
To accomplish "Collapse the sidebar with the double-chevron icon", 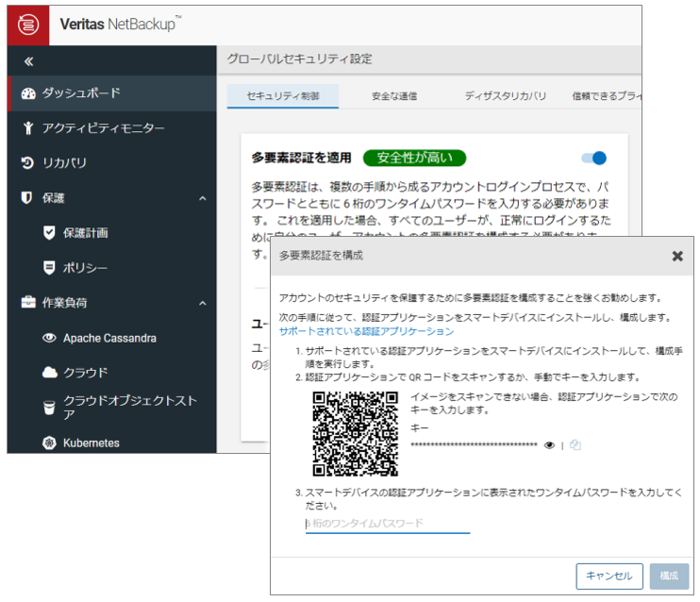I will [x=28, y=61].
